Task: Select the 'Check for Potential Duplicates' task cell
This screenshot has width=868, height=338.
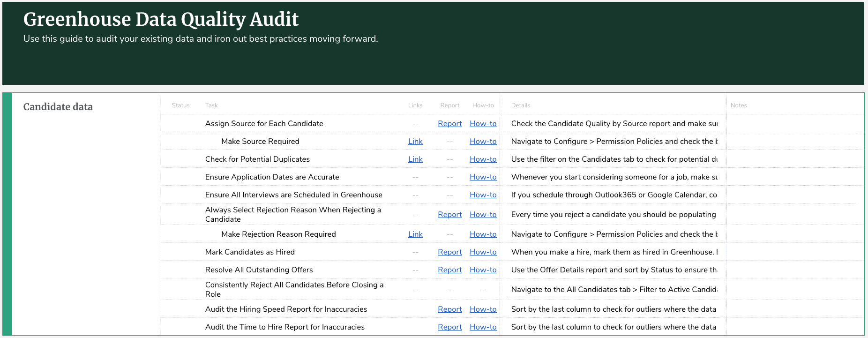Action: point(257,159)
